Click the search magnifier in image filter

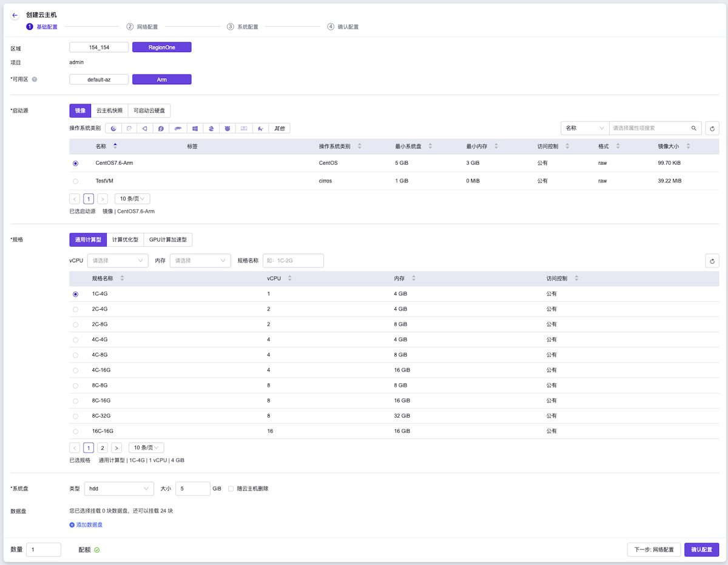pos(694,129)
